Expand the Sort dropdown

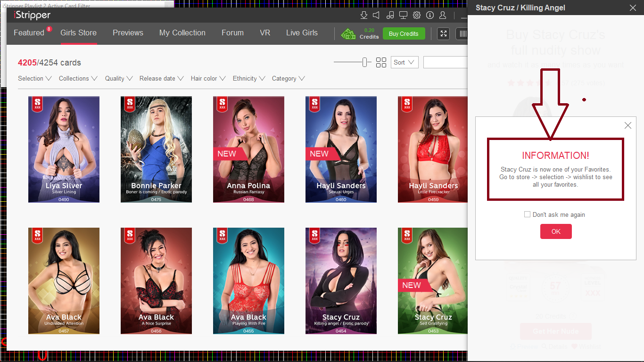pyautogui.click(x=404, y=62)
